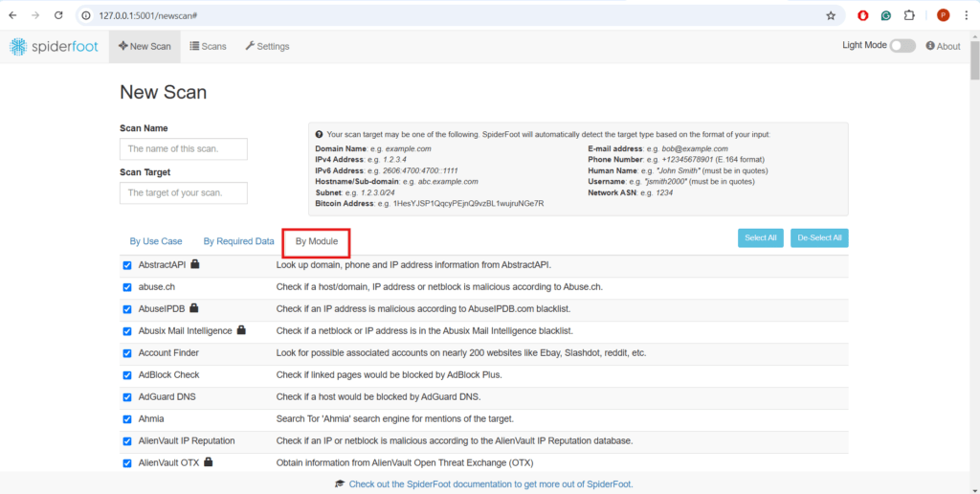
Task: Uncheck the Account Finder checkbox
Action: (x=127, y=353)
